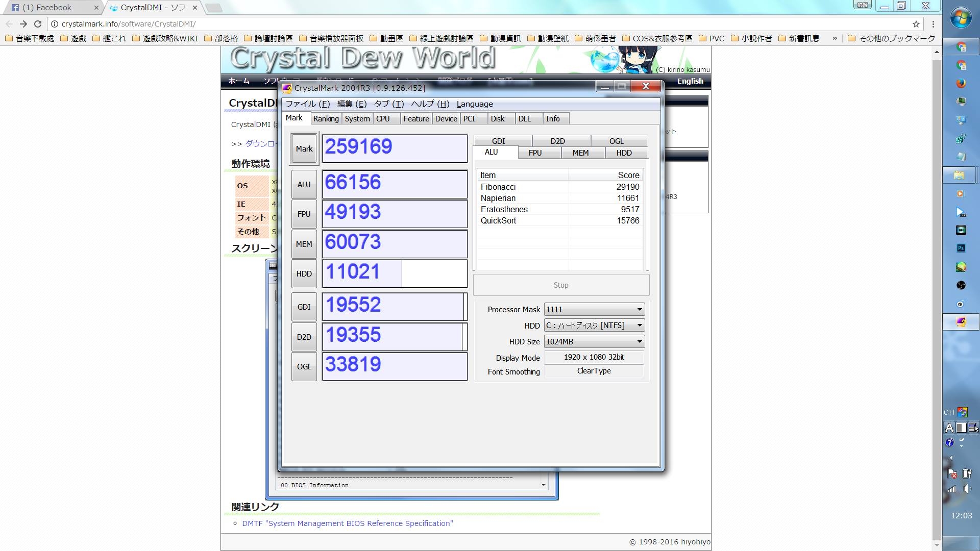Open the Language menu
Viewport: 980px width, 551px height.
475,104
